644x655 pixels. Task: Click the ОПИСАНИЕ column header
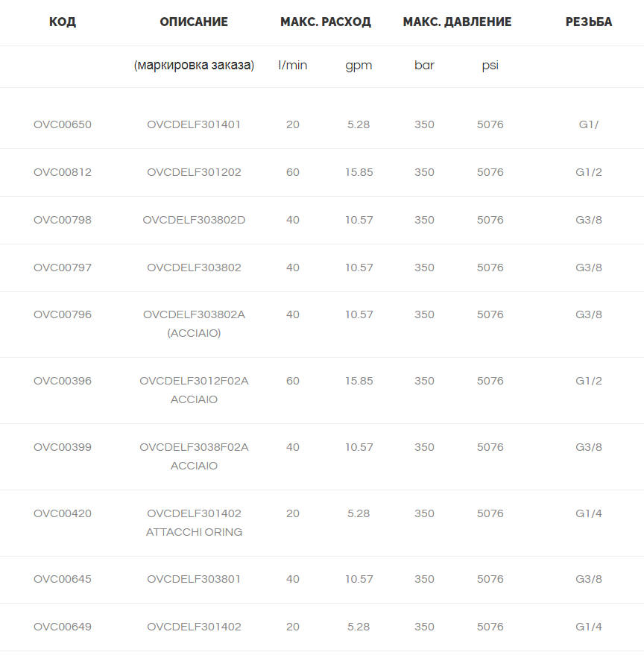pos(194,22)
